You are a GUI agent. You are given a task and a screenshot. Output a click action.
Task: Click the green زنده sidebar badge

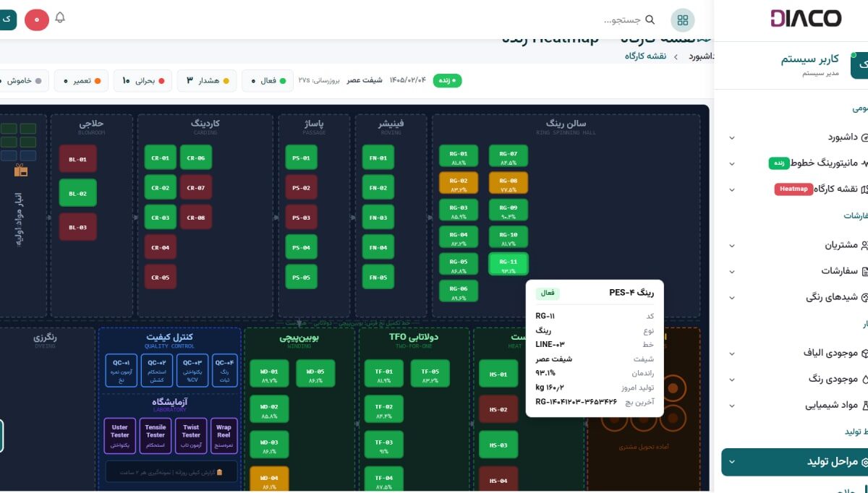point(779,163)
